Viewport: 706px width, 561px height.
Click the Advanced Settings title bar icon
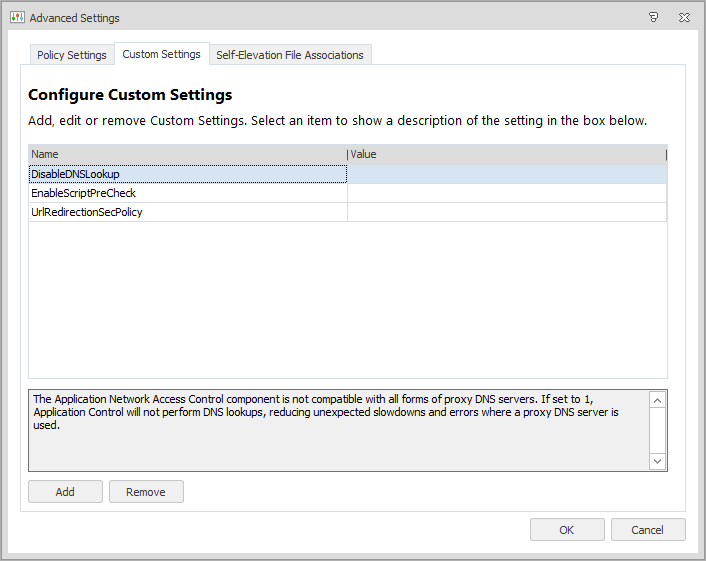coord(17,17)
